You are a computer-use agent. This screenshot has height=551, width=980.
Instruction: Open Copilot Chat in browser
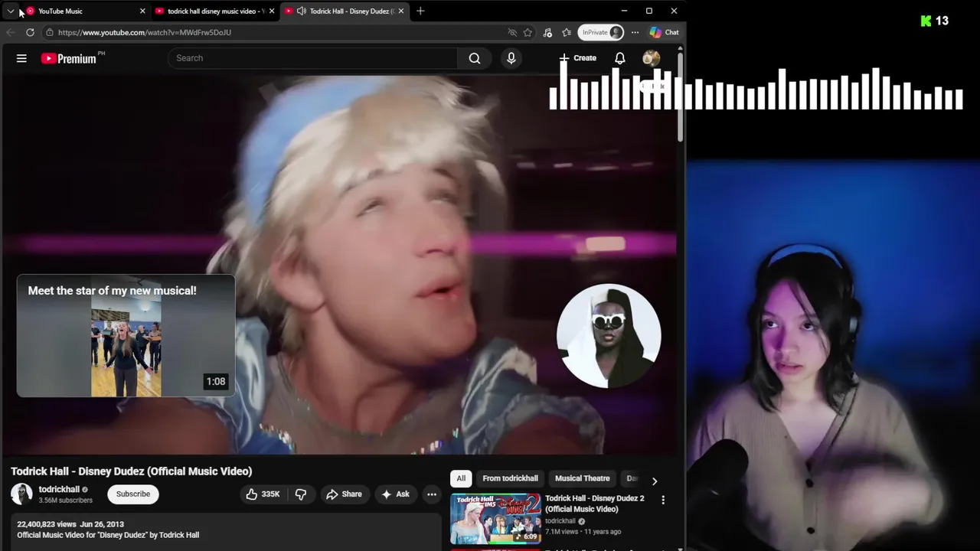664,32
